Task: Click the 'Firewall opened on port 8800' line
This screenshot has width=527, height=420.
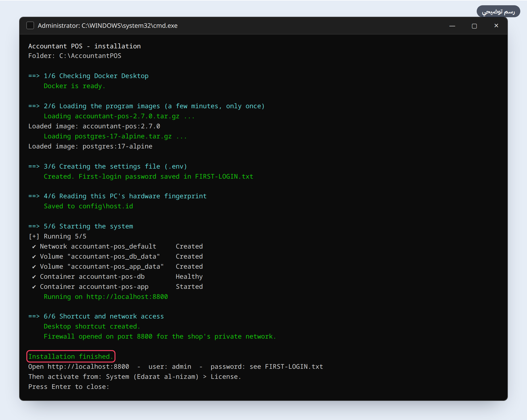Action: [160, 336]
